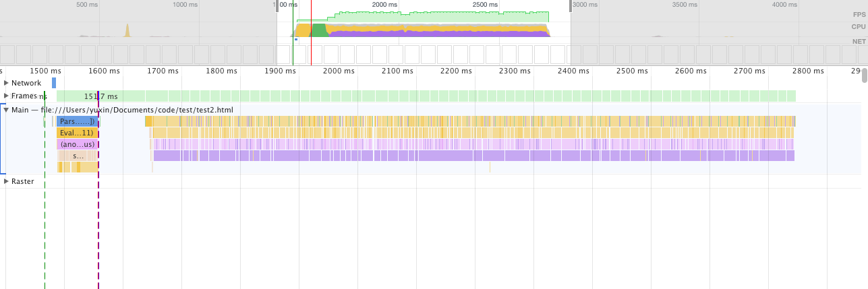
Task: Expand the Raster track
Action: coord(7,181)
